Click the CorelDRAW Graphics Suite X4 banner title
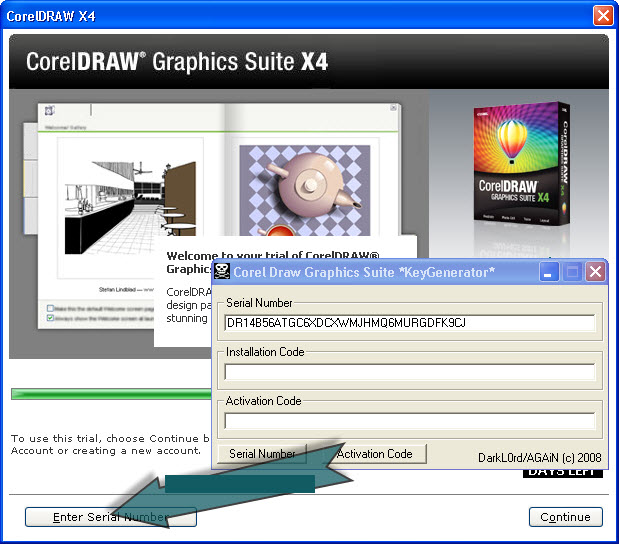The width and height of the screenshot is (619, 544). tap(177, 62)
